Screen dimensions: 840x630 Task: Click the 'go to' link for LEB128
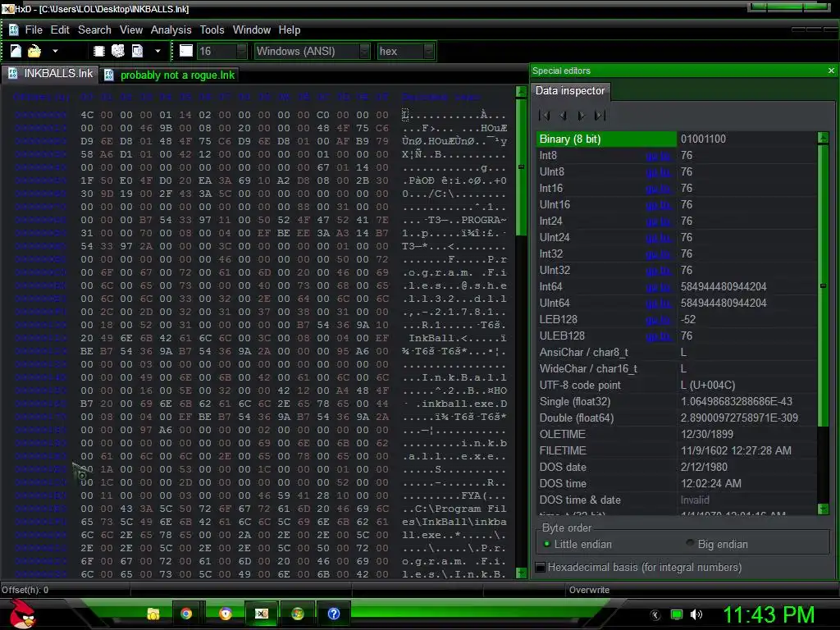click(x=659, y=320)
